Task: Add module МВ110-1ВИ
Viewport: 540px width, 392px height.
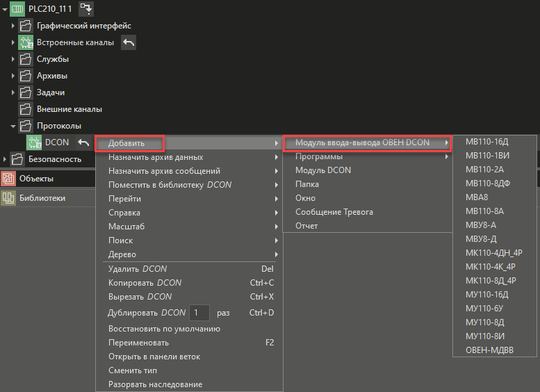Action: [x=495, y=156]
